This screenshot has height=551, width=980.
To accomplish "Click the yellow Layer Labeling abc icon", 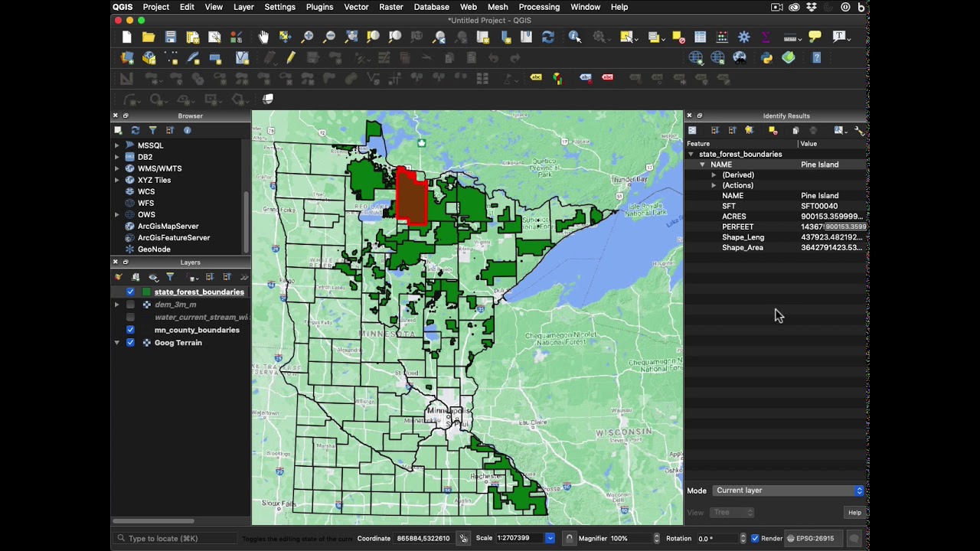I will [x=536, y=78].
